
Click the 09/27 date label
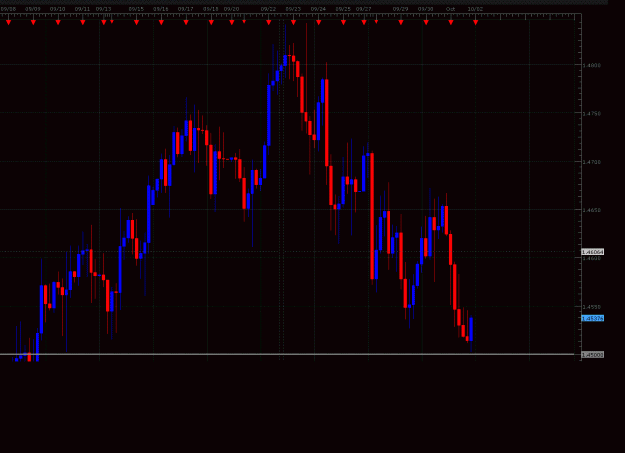[364, 9]
